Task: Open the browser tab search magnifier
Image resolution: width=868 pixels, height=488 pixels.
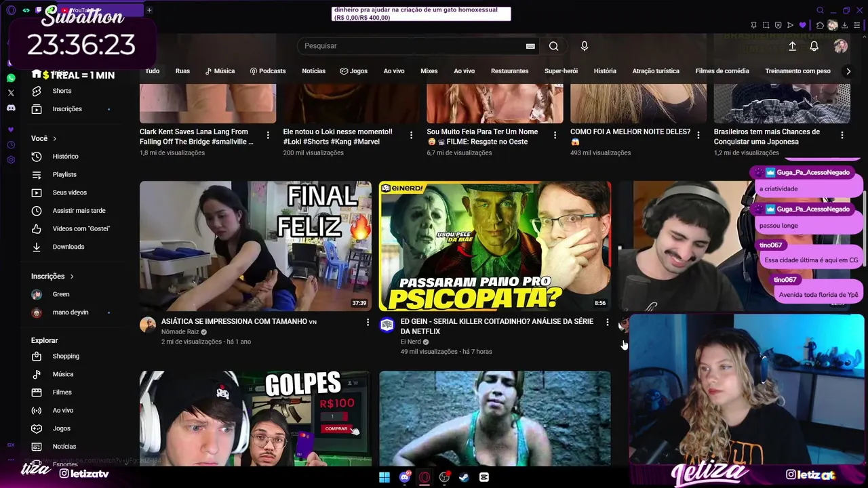Action: coord(820,10)
